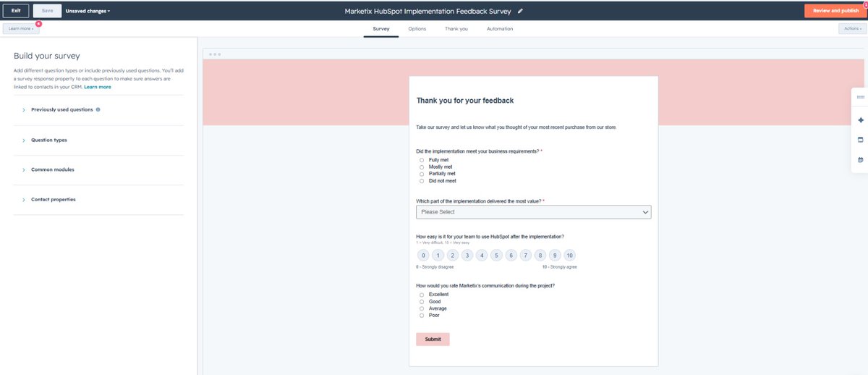The width and height of the screenshot is (868, 375).
Task: Switch to the Survey tab
Action: pyautogui.click(x=381, y=29)
